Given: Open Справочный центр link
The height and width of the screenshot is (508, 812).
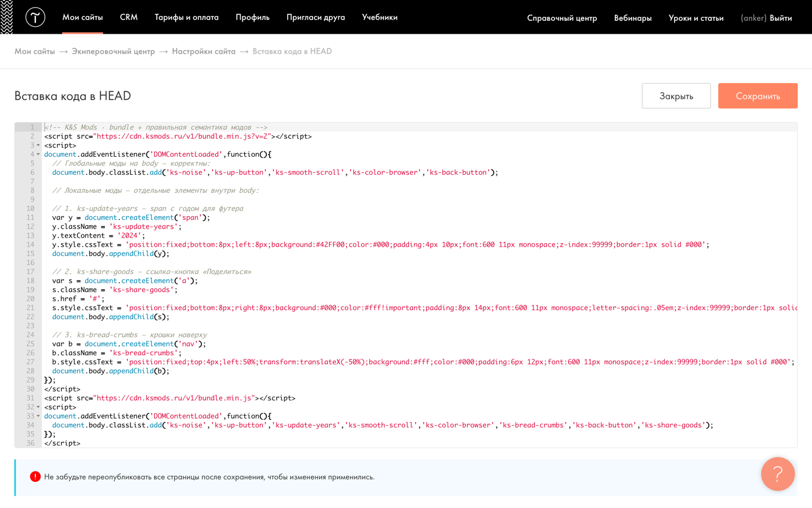Looking at the screenshot, I should click(562, 18).
